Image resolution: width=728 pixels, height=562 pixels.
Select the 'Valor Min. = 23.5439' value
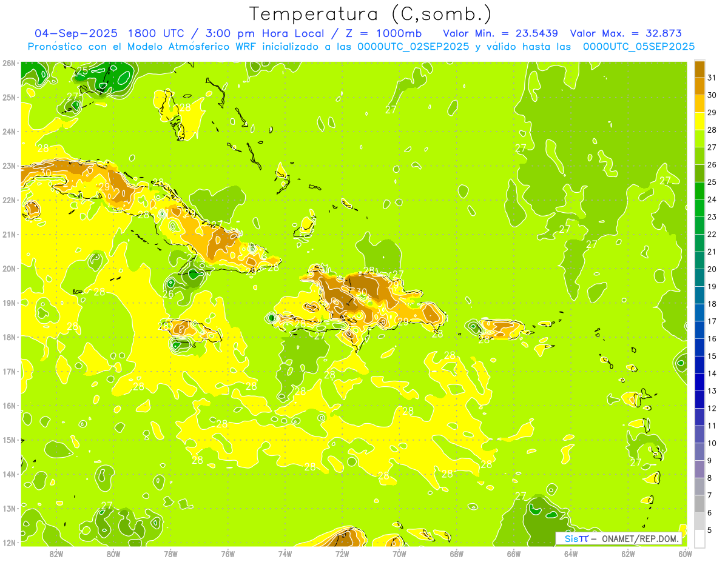500,33
